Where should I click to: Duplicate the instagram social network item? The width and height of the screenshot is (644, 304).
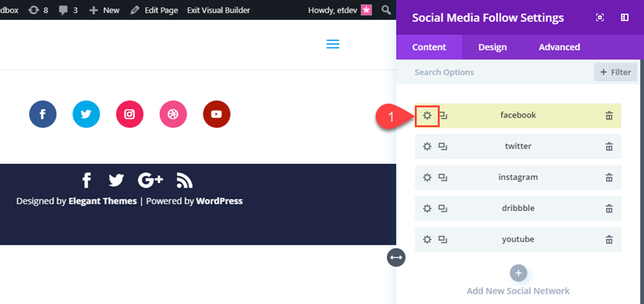[x=443, y=178]
